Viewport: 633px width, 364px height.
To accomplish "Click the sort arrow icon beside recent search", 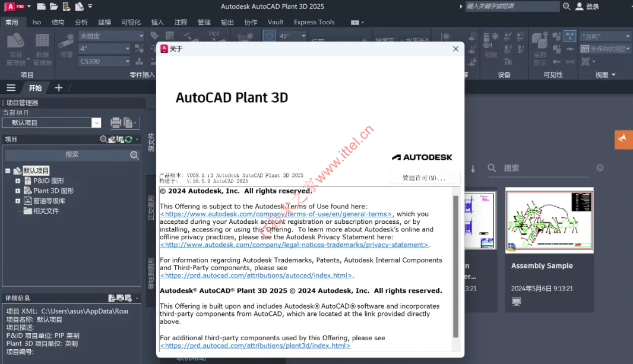I will 473,169.
